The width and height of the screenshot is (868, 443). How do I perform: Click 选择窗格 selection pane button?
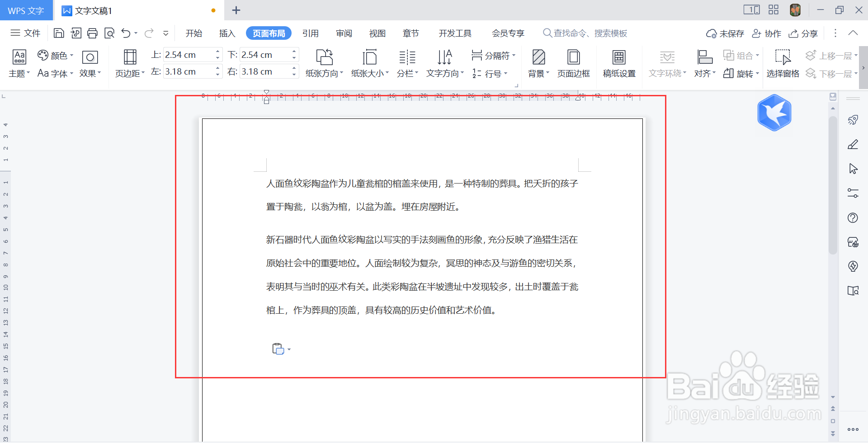click(783, 64)
